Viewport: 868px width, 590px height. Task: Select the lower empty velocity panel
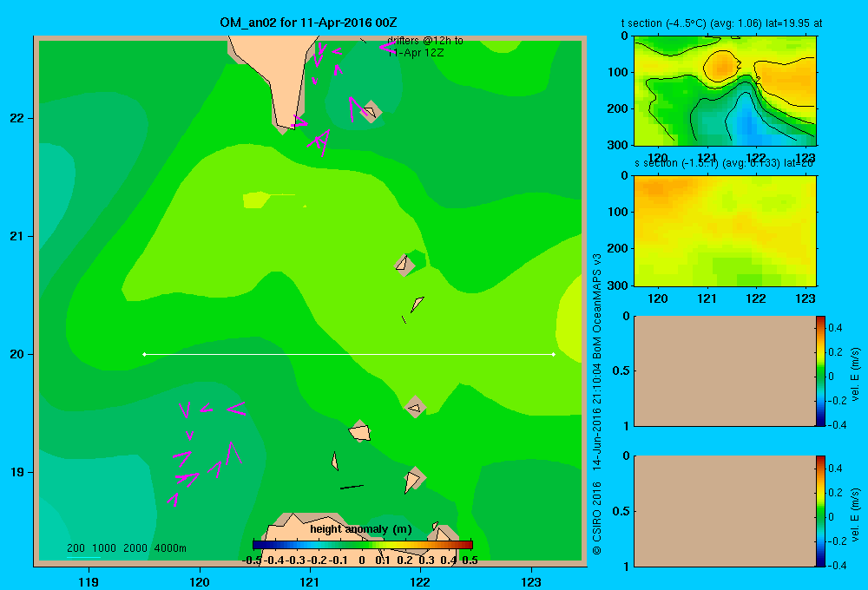pyautogui.click(x=725, y=511)
